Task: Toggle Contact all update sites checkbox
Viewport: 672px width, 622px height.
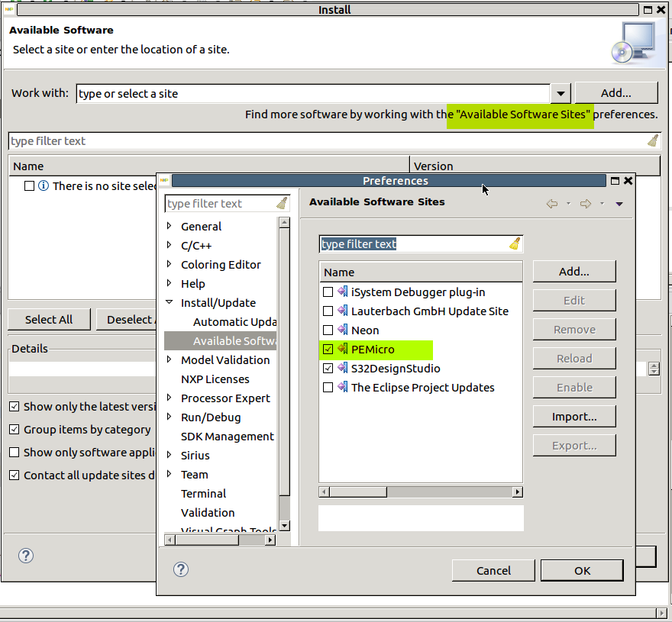Action: [x=15, y=475]
